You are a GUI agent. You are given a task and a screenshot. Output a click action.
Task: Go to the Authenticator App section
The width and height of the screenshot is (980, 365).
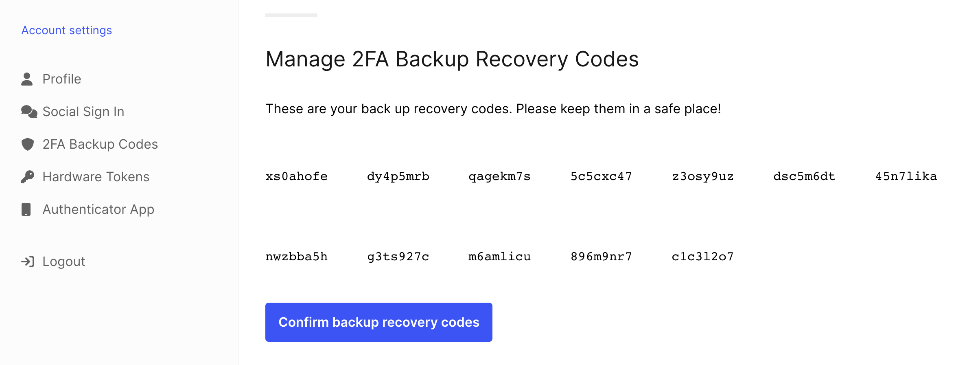point(98,209)
